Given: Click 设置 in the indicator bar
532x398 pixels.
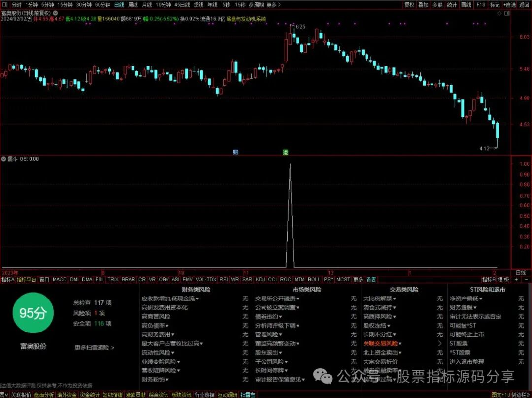Looking at the screenshot, I should (x=371, y=280).
